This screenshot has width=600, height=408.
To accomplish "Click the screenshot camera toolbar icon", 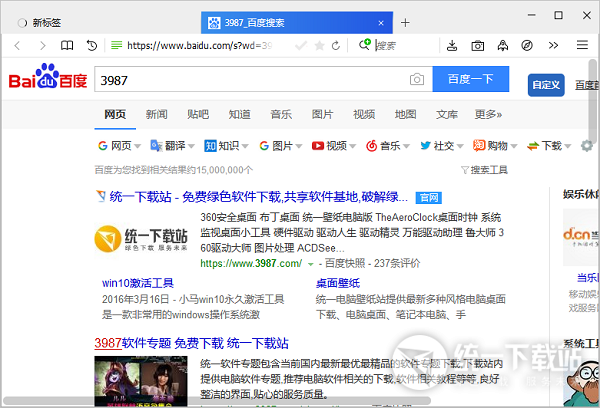I will [x=477, y=46].
